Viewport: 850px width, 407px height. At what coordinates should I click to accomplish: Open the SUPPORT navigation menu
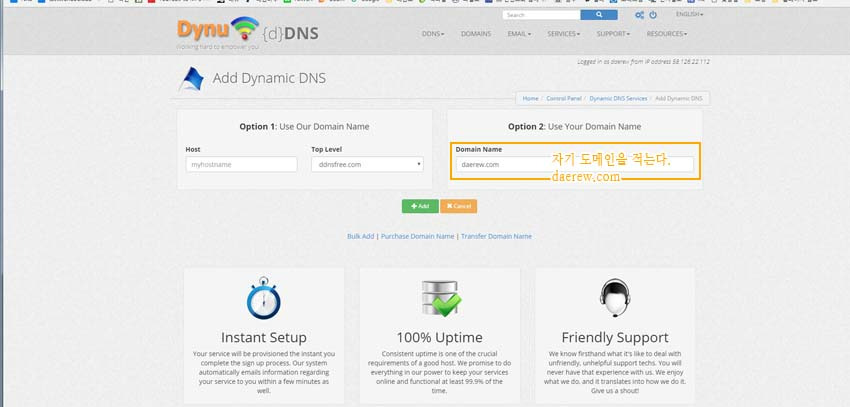pos(613,34)
